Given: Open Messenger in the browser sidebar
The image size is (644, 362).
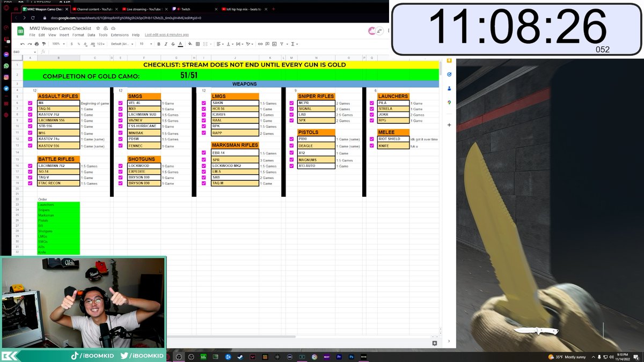Looking at the screenshot, I should click(6, 55).
